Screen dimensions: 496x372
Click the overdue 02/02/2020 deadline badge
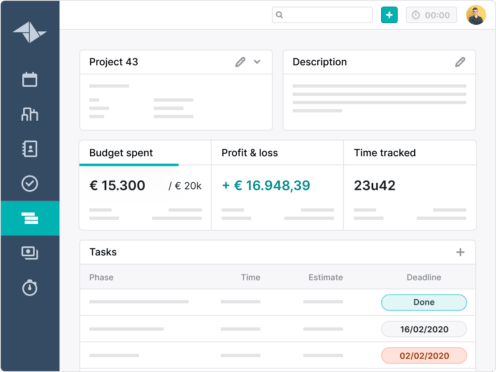(x=424, y=356)
